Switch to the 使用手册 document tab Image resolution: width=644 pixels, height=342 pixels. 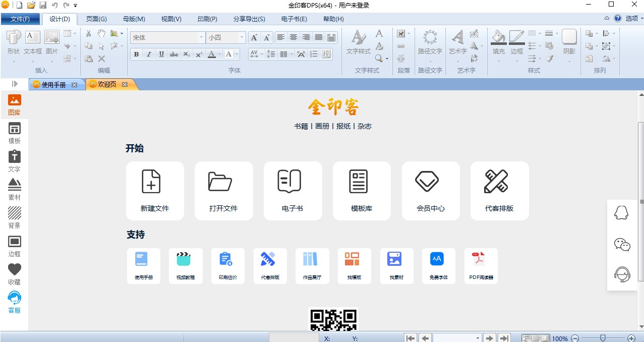click(53, 85)
